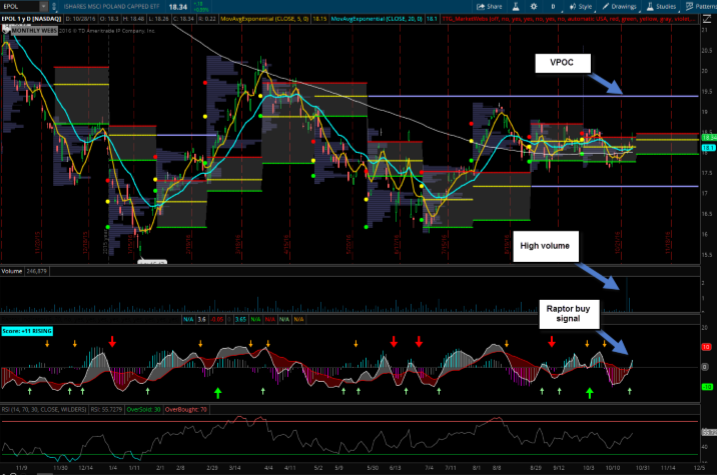Click the RSI study label
The height and width of the screenshot is (476, 717).
[x=40, y=409]
